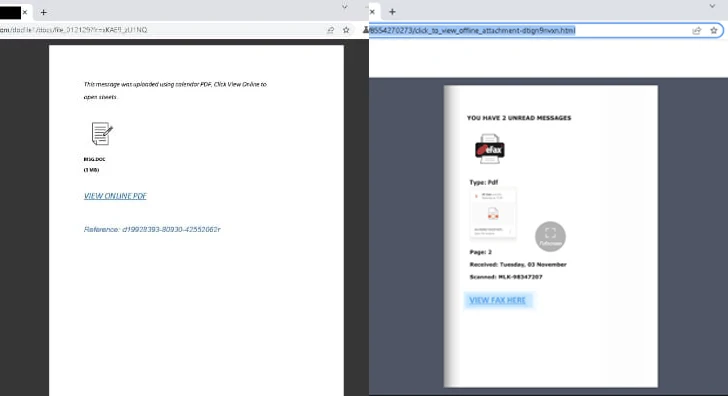Click the highlighted URL in the right address bar
The image size is (728, 396).
(472, 31)
